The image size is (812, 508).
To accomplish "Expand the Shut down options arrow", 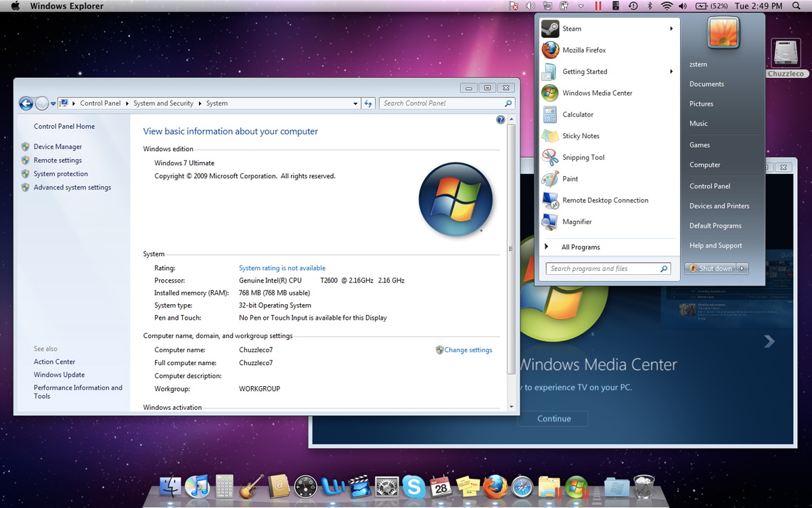I will coord(743,268).
